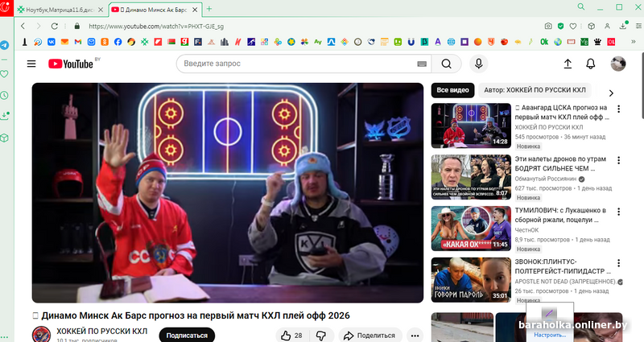The image size is (644, 342).
Task: Click the ЧестнОК channel name
Action: coord(526,230)
